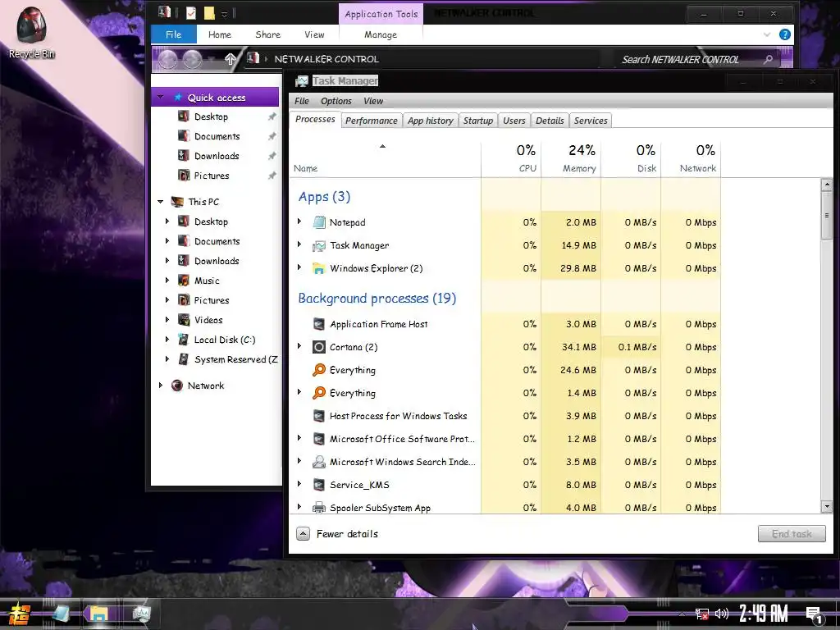Click the Start button on taskbar
840x630 pixels.
click(20, 614)
